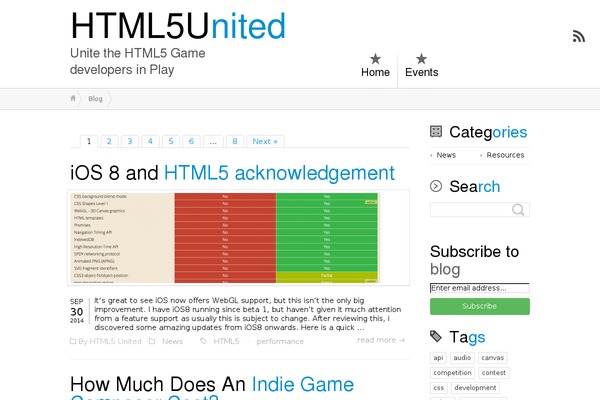Go to pagination page 8

coord(235,141)
